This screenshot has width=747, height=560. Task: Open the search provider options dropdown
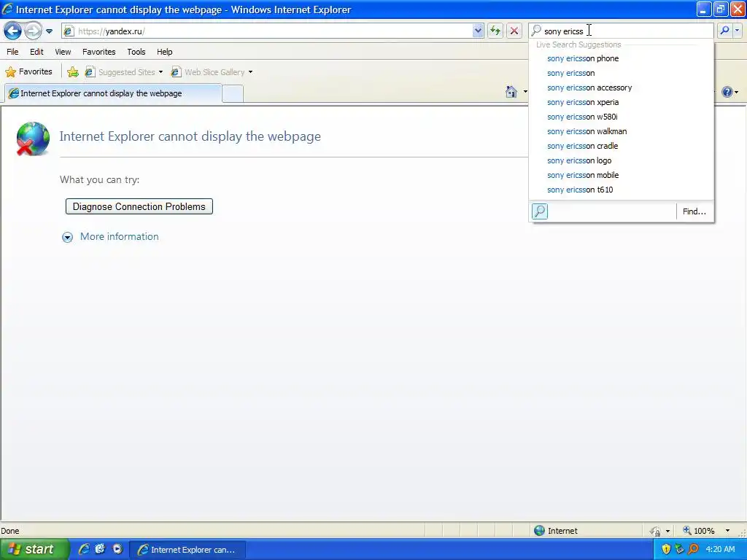point(738,31)
